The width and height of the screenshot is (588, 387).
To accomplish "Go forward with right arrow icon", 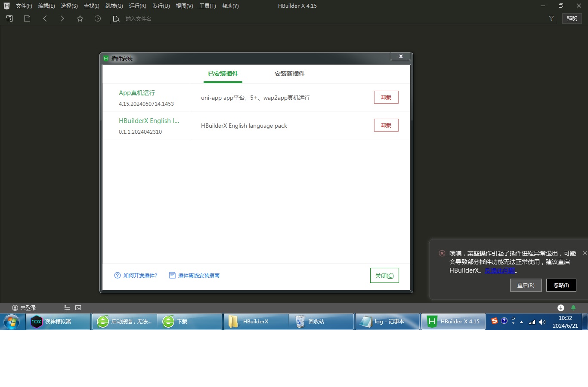I will click(62, 18).
